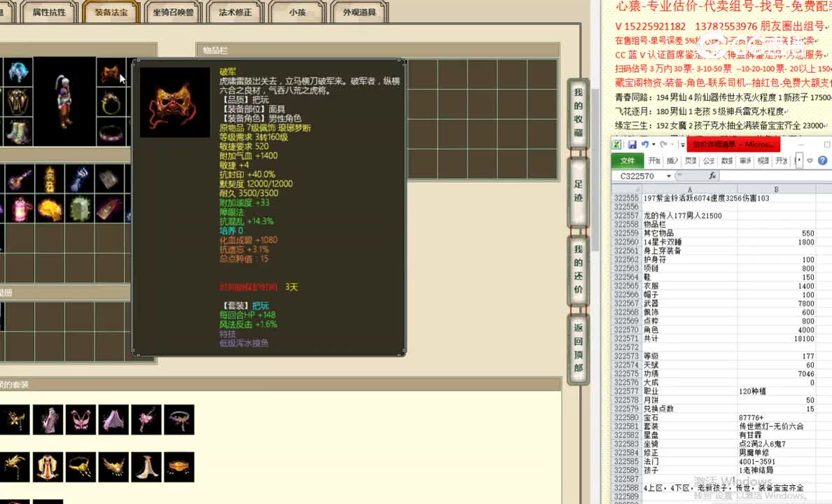
Task: Select the green ring equipment slot
Action: click(111, 102)
